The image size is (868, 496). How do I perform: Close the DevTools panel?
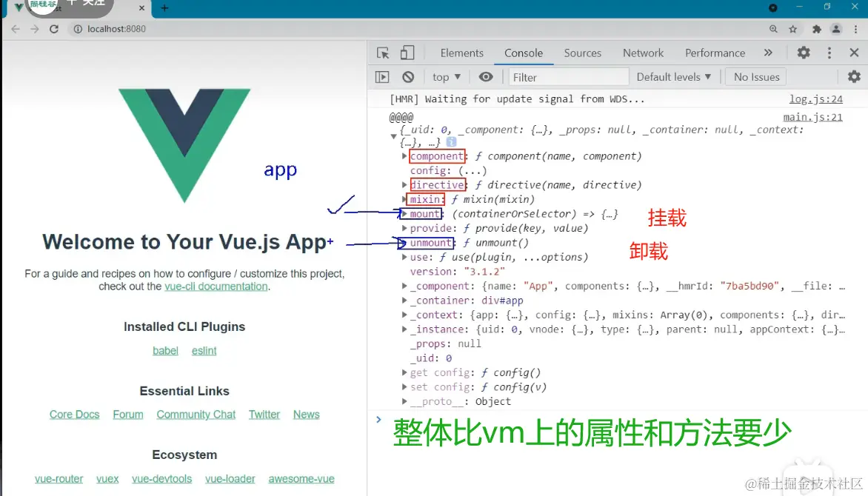854,53
